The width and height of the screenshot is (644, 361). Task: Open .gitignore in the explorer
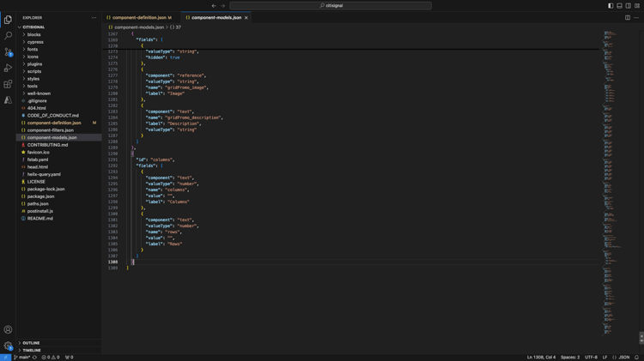pos(37,101)
